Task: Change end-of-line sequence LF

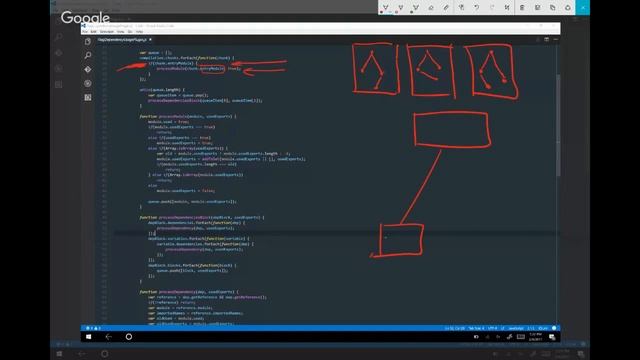Action: [x=503, y=328]
